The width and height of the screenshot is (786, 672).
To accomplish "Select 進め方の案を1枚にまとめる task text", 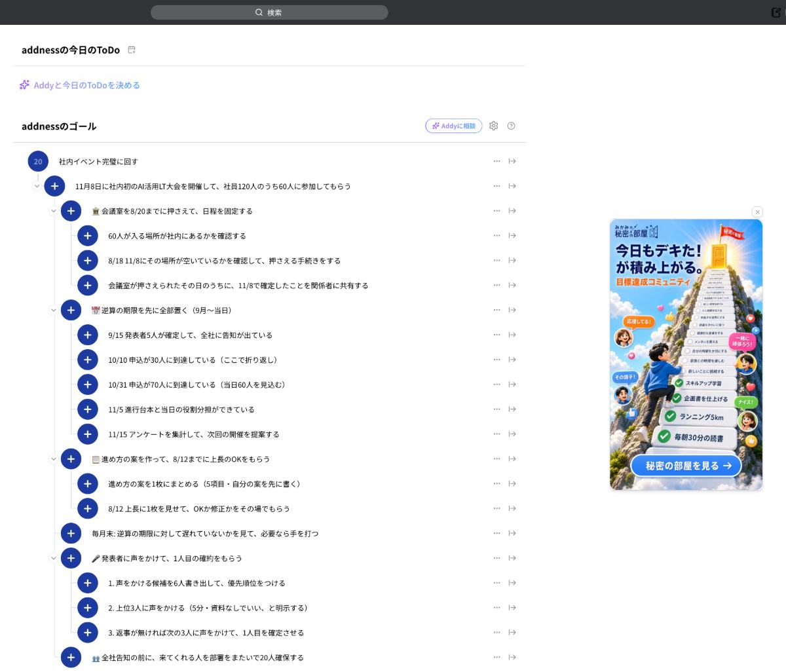I will coord(204,484).
